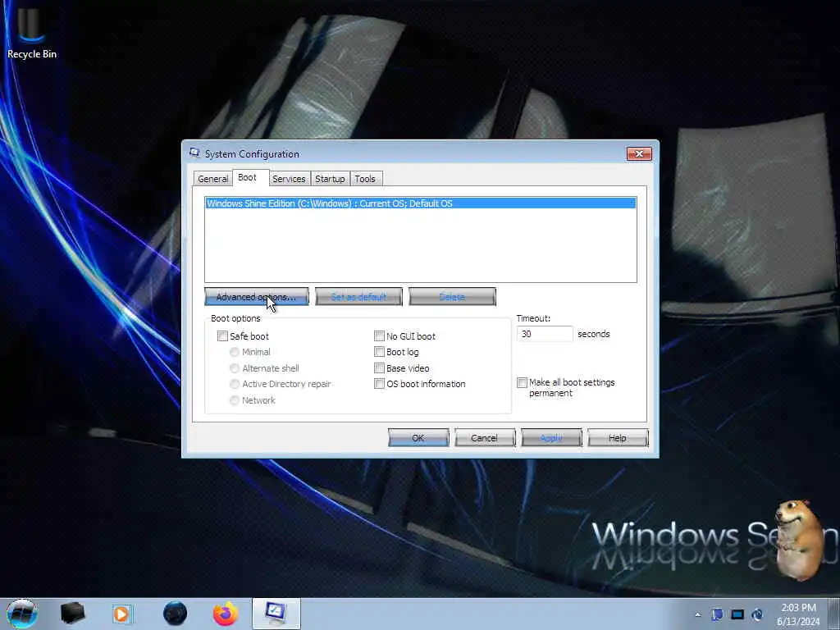Choose the Network radio option
Image resolution: width=840 pixels, height=630 pixels.
click(234, 400)
